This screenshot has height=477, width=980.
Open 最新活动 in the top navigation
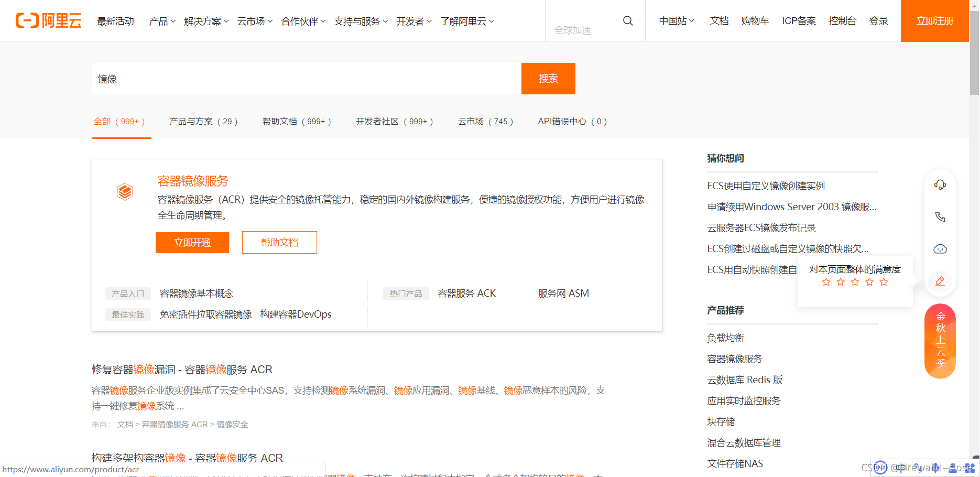tap(115, 21)
